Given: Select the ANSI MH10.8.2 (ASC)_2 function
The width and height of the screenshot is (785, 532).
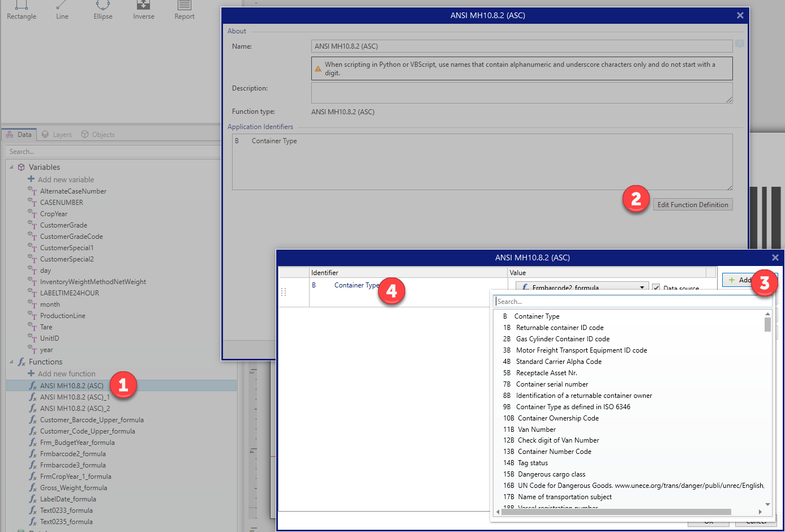Looking at the screenshot, I should click(x=75, y=409).
